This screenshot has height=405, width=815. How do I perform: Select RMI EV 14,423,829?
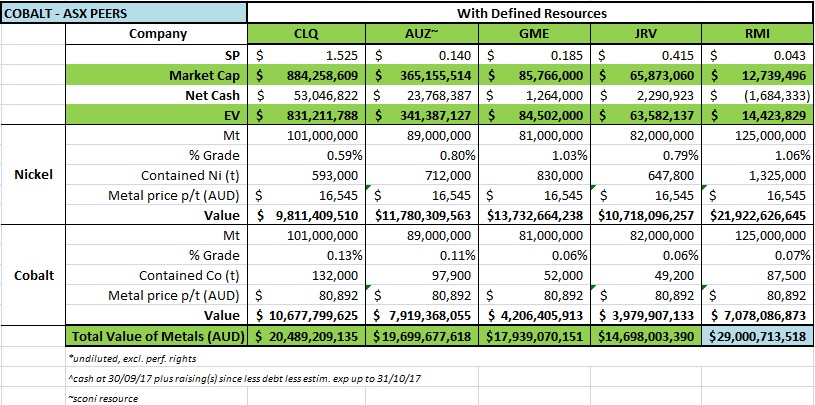click(758, 115)
